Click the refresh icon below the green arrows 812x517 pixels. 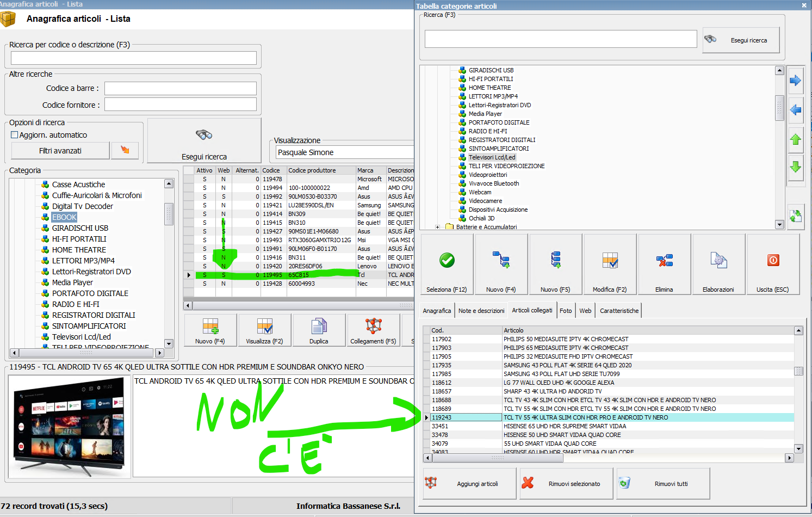coord(796,216)
